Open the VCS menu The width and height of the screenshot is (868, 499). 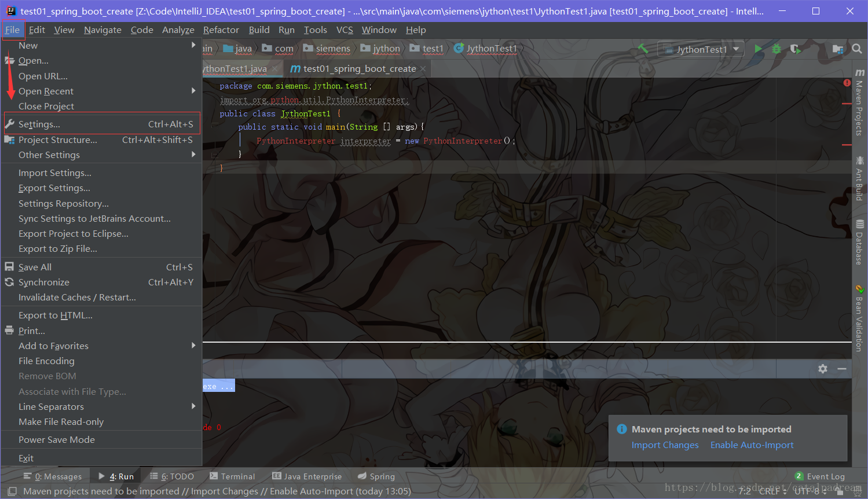[x=345, y=30]
